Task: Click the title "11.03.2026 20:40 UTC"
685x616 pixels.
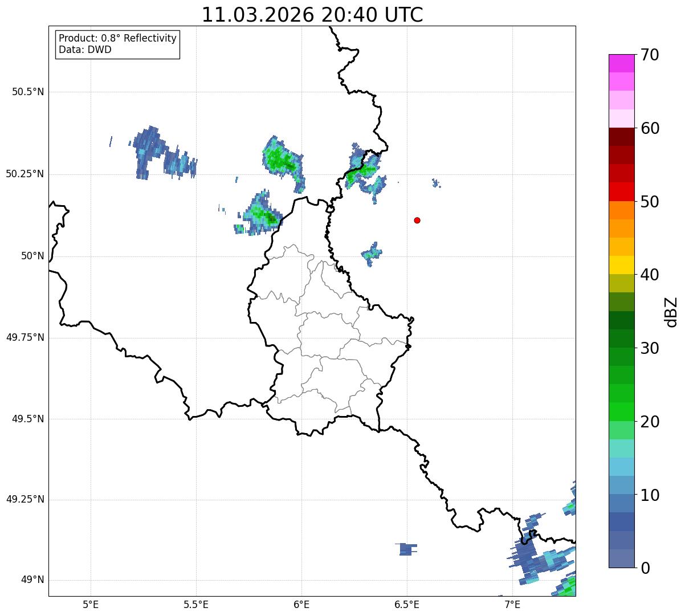Action: click(312, 15)
